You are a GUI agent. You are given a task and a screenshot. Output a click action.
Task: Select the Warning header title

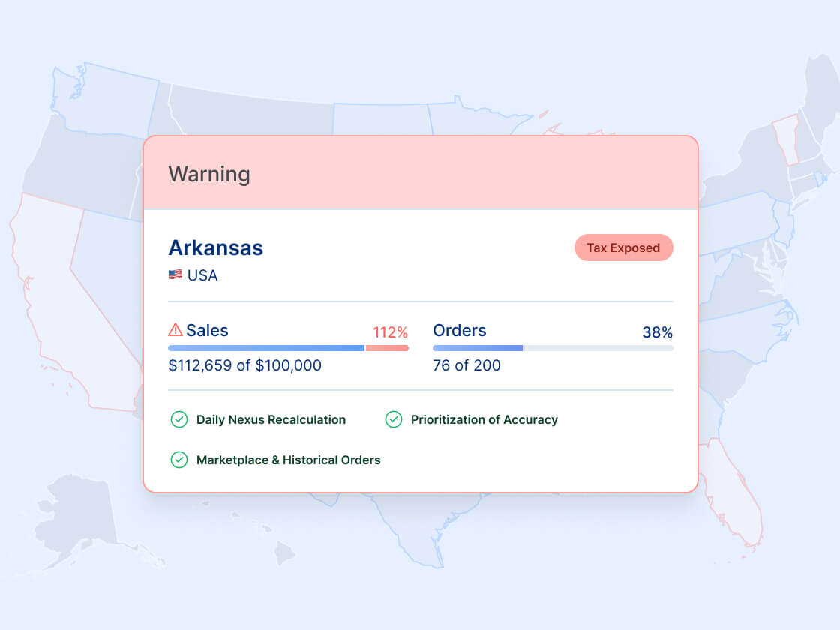pos(209,174)
